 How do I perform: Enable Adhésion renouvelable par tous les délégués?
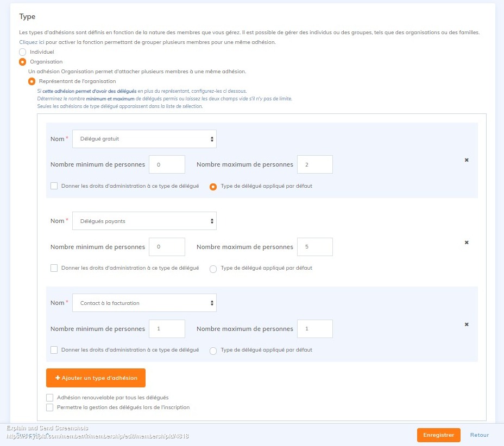coord(50,398)
